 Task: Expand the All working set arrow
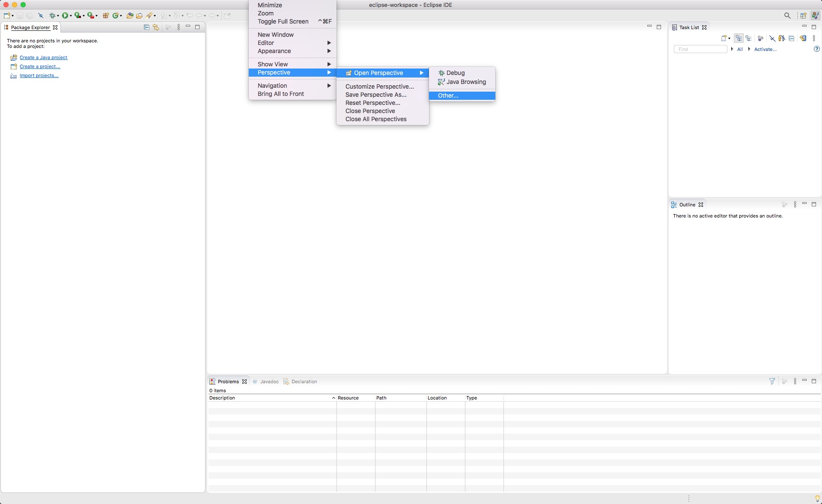pyautogui.click(x=732, y=49)
